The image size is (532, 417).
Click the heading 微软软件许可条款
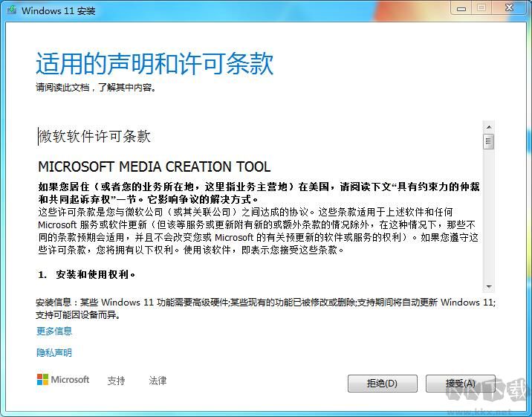pos(94,136)
